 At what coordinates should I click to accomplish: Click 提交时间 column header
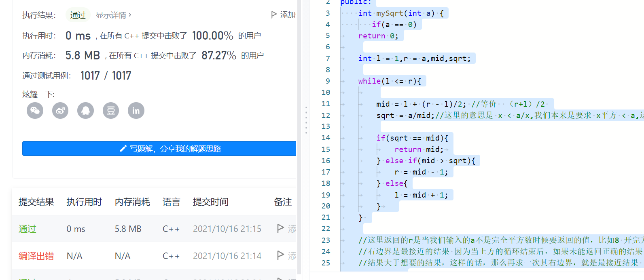pos(210,202)
